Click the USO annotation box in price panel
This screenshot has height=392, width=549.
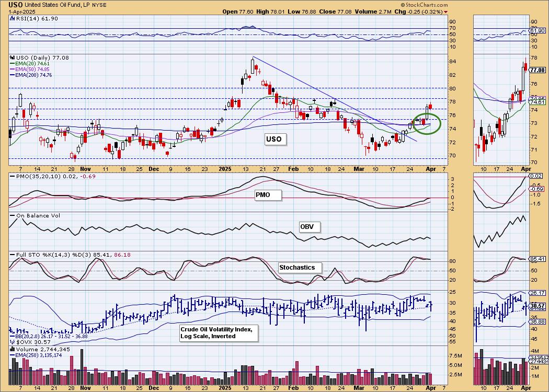(274, 140)
